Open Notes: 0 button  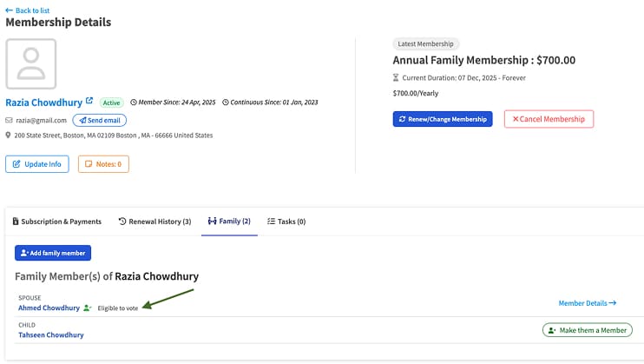103,164
